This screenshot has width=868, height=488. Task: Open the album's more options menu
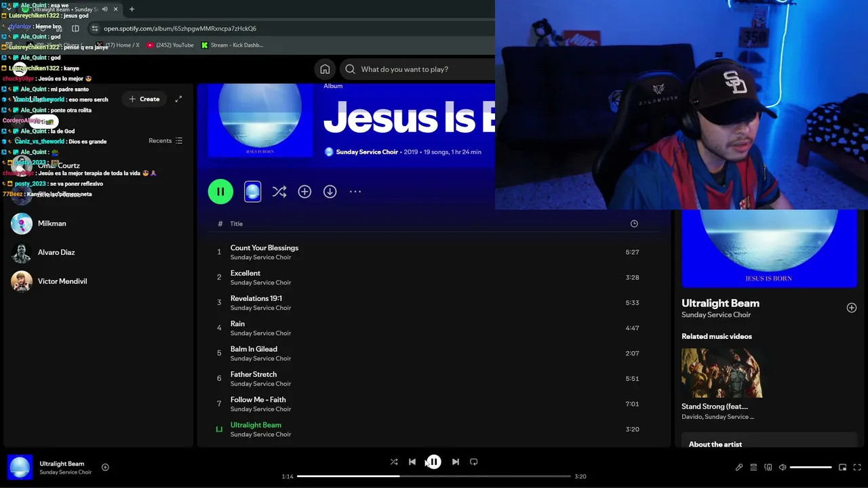pyautogui.click(x=355, y=192)
